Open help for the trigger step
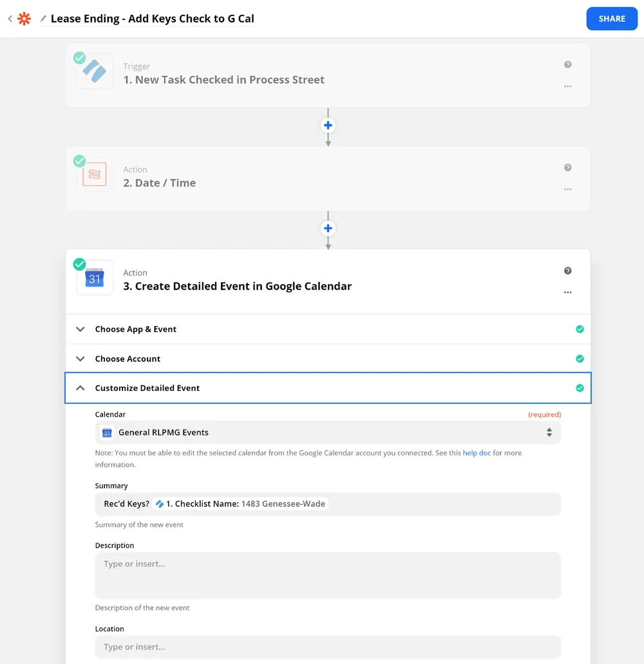Image resolution: width=644 pixels, height=664 pixels. coord(568,64)
